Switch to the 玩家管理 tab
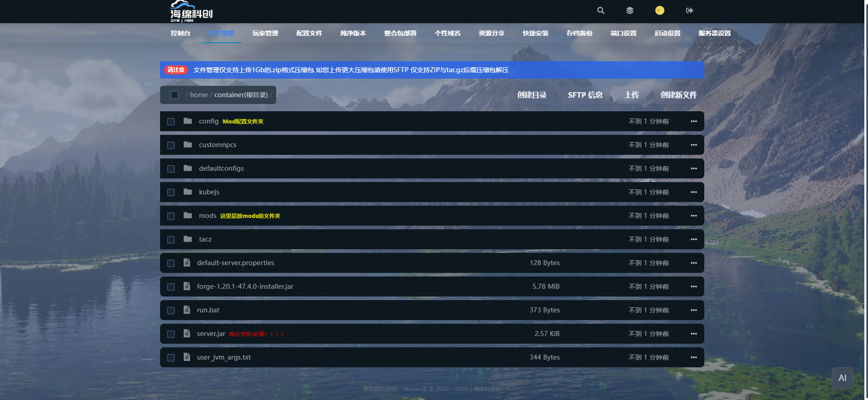Image resolution: width=868 pixels, height=400 pixels. (x=265, y=33)
